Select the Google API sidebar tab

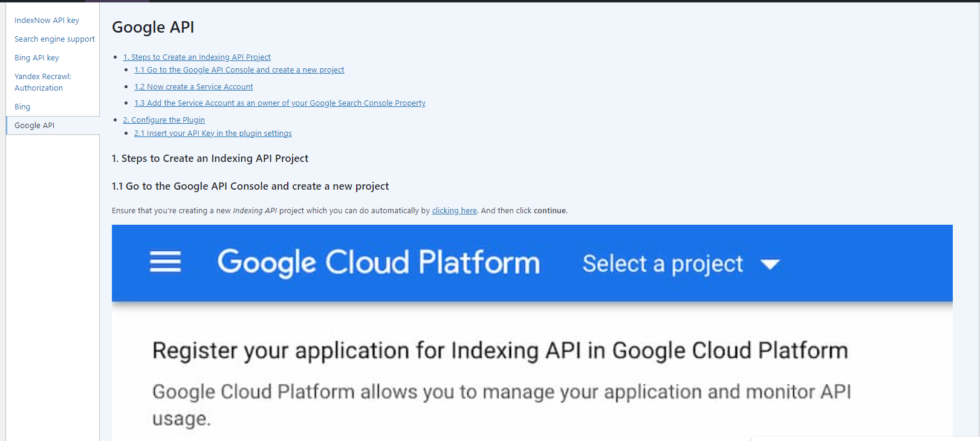click(x=34, y=126)
